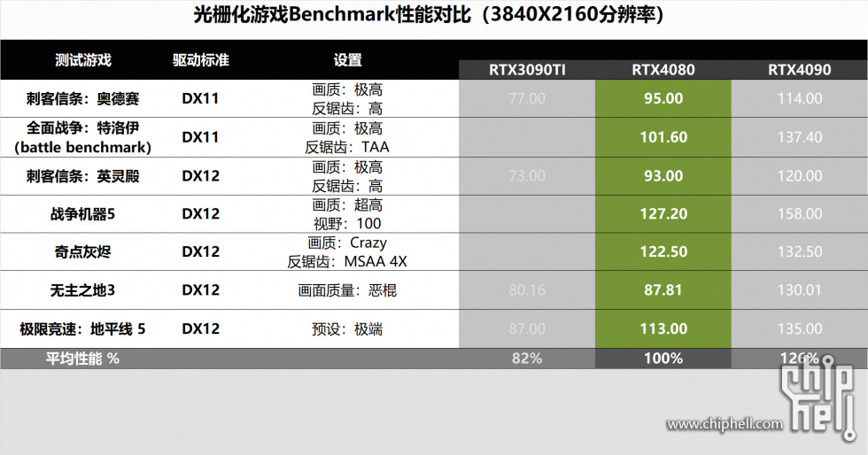Click the settings cell containing 反锯齿：TAA

tap(347, 138)
